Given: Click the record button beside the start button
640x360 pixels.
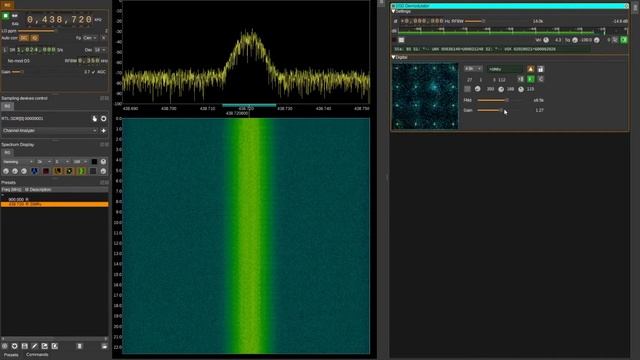Looking at the screenshot, I should pos(15,16).
